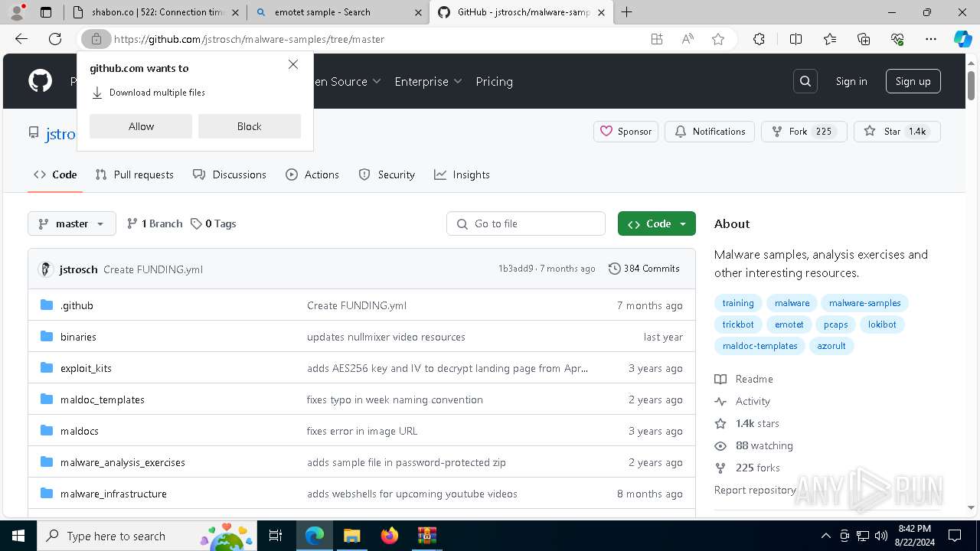The image size is (980, 551).
Task: Click the Sponsor button
Action: pos(626,132)
